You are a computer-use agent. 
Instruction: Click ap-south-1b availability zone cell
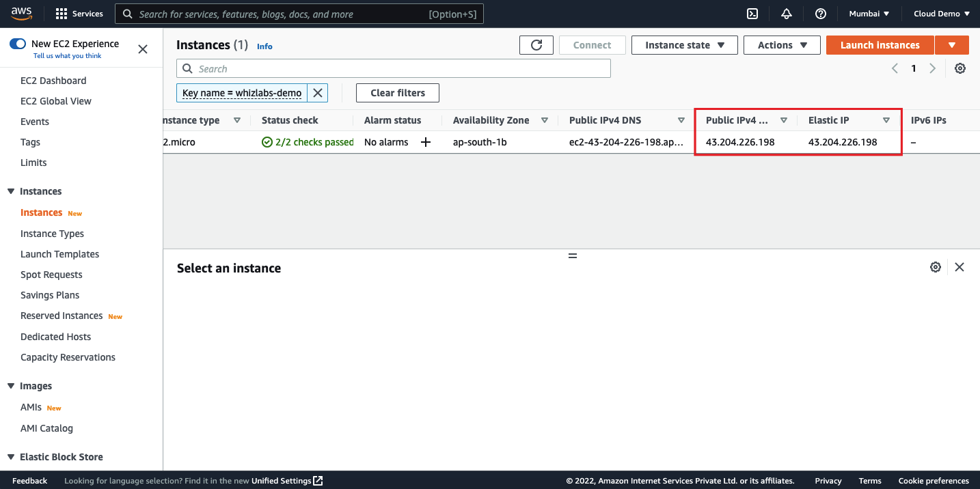coord(480,142)
